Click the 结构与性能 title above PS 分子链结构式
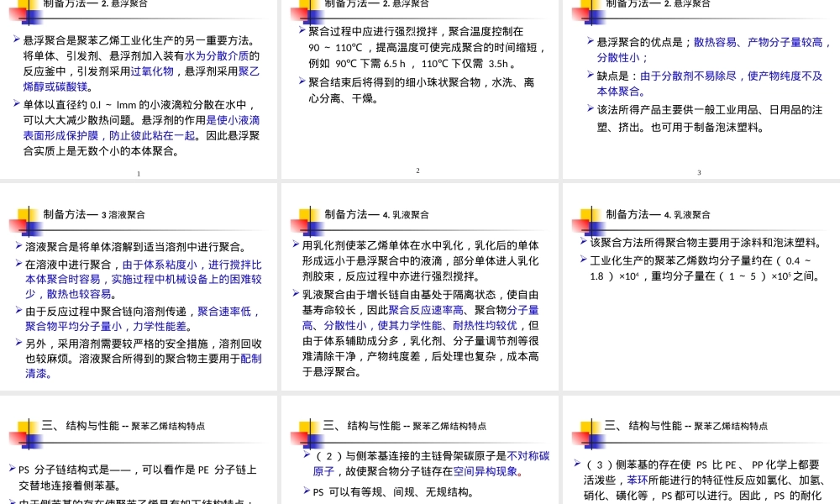This screenshot has width=840, height=504. click(123, 426)
